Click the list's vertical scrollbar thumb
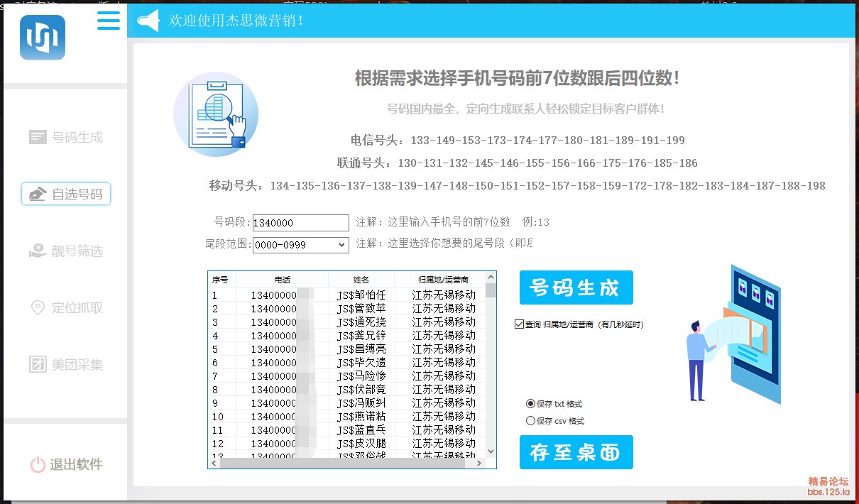The image size is (859, 504). pos(491,290)
